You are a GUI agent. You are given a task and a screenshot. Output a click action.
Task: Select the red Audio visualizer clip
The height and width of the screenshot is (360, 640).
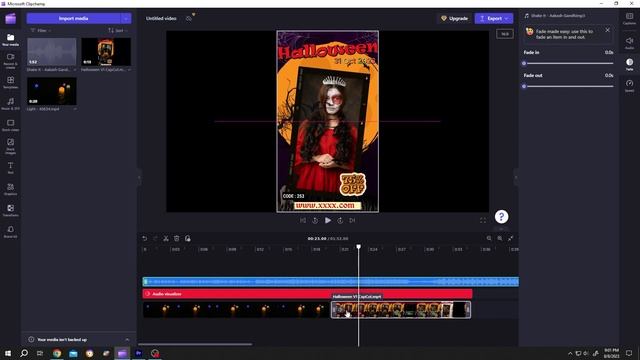[307, 294]
